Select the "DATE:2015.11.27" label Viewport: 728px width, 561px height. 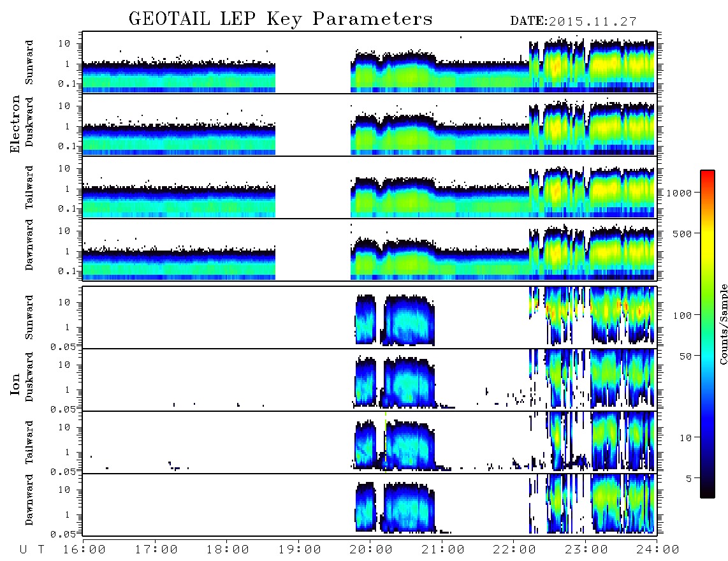click(573, 22)
